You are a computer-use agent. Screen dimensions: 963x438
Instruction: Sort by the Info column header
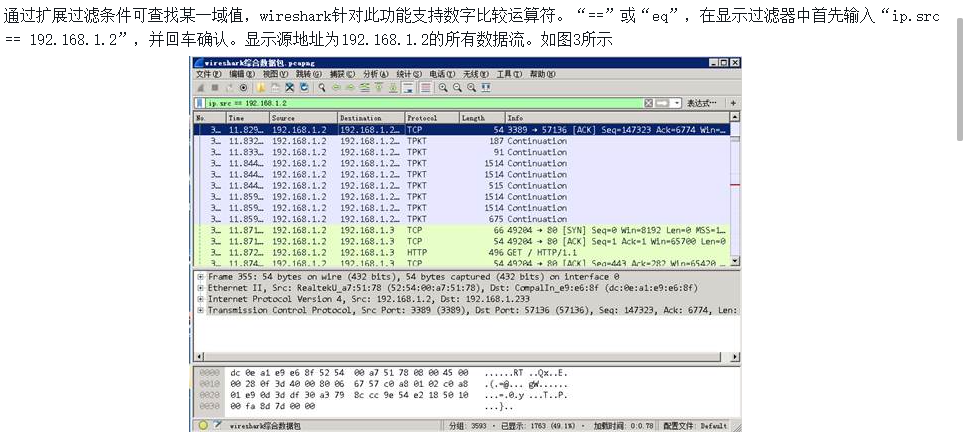click(617, 117)
